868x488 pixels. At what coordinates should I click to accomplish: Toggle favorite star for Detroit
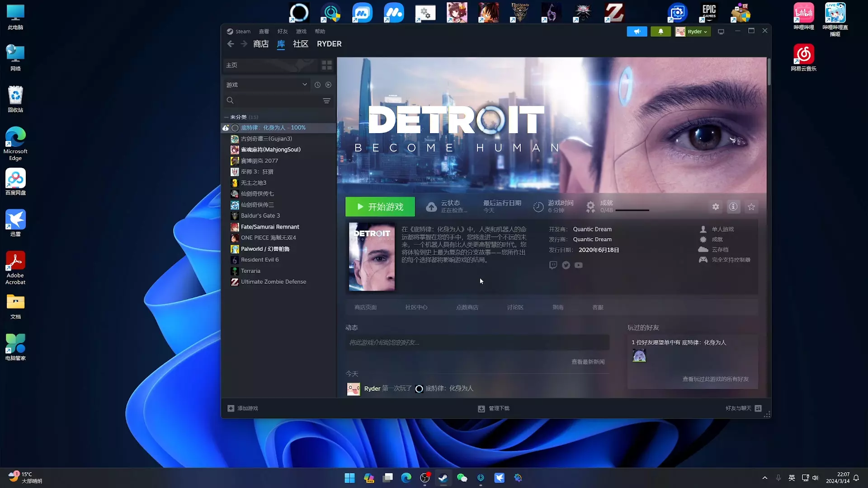[x=751, y=206]
